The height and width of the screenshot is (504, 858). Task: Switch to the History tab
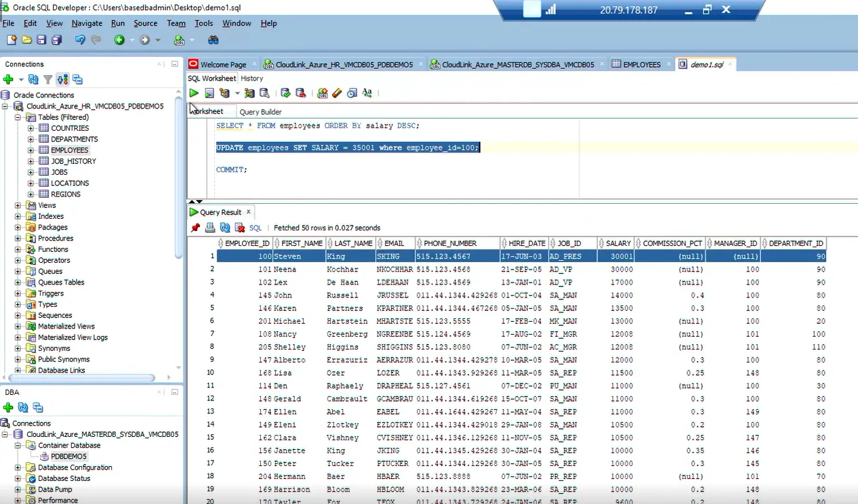click(252, 79)
